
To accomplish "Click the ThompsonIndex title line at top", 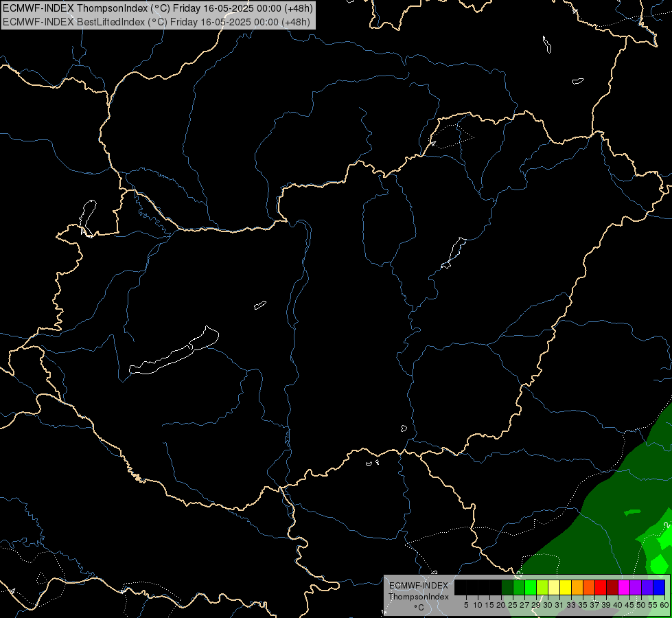I will (x=157, y=8).
